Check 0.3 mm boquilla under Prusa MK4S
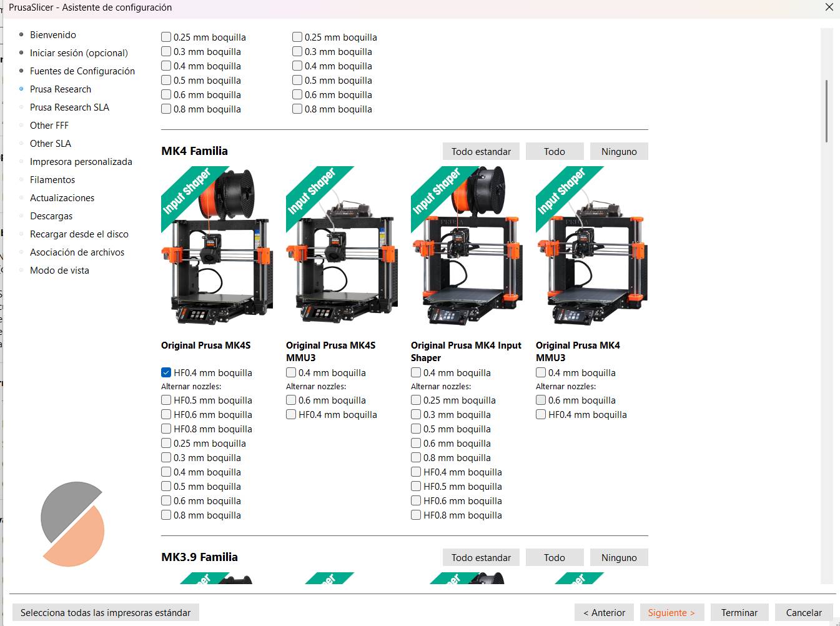Viewport: 840px width, 626px height. coord(166,458)
